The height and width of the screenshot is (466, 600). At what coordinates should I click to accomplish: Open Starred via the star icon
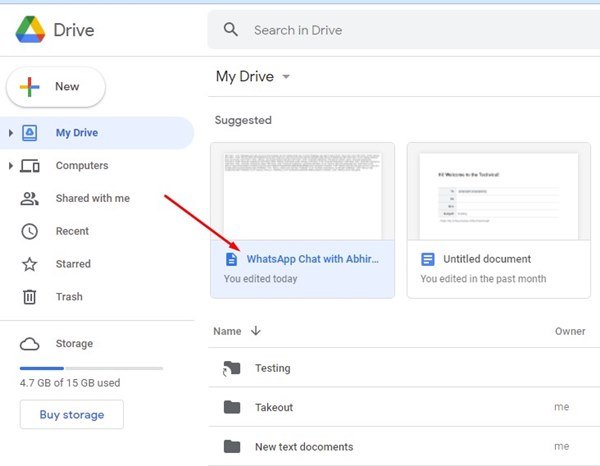29,264
